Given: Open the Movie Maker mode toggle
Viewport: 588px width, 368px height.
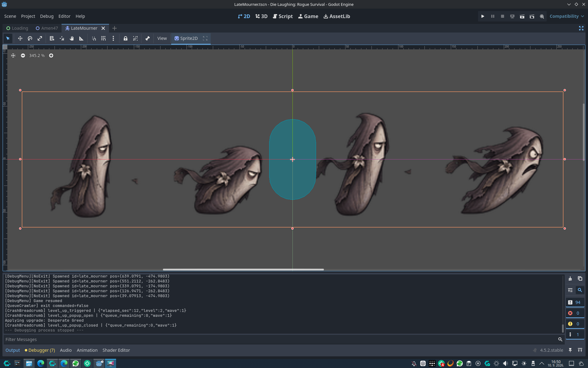Looking at the screenshot, I should 542,16.
